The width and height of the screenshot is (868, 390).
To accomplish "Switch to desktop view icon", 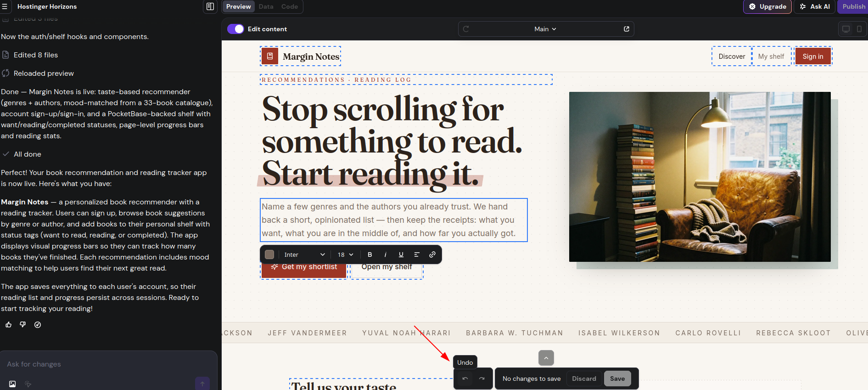I will point(846,29).
